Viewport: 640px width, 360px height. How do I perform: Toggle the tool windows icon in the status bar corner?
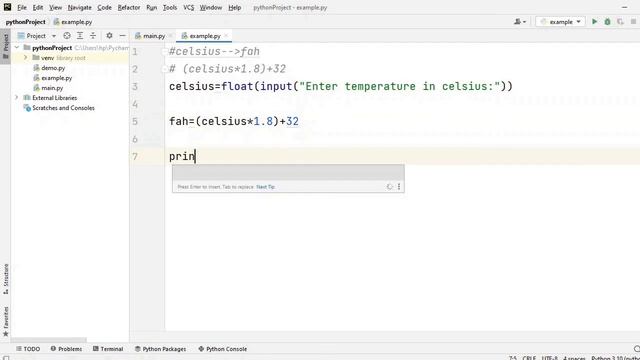[x=6, y=358]
